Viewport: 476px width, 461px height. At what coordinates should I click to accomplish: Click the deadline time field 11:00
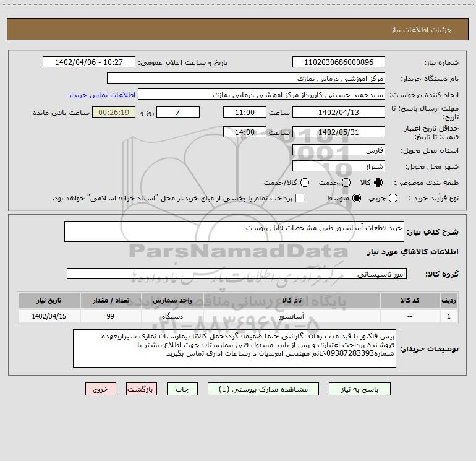[x=245, y=112]
